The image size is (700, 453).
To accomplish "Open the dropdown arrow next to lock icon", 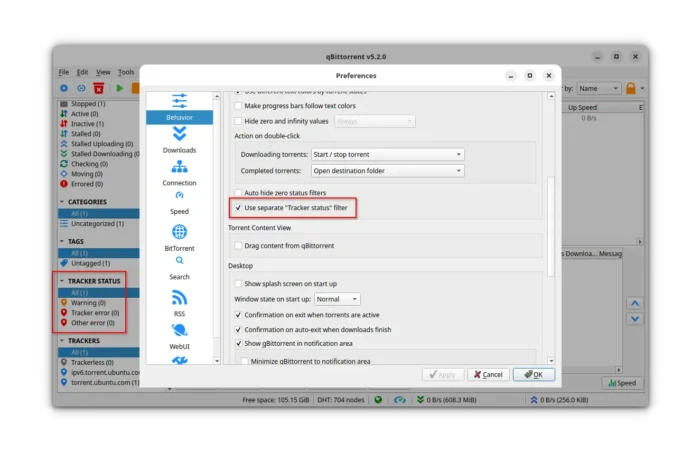I will (x=642, y=88).
